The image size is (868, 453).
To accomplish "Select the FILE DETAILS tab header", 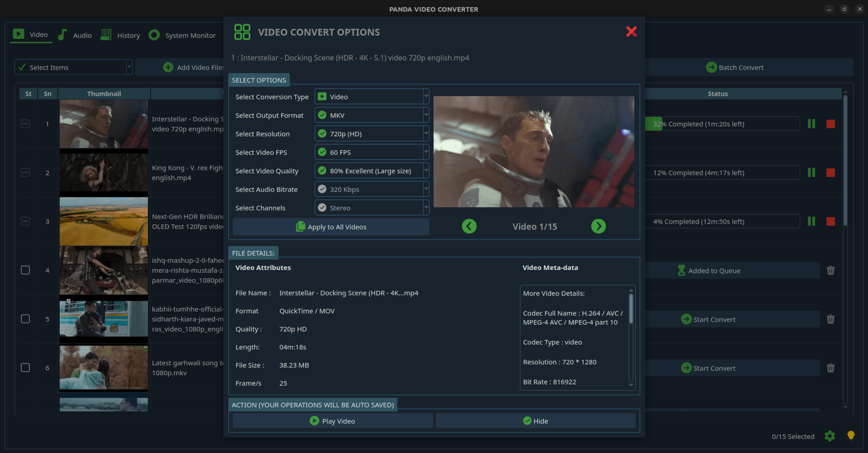I will [x=253, y=253].
